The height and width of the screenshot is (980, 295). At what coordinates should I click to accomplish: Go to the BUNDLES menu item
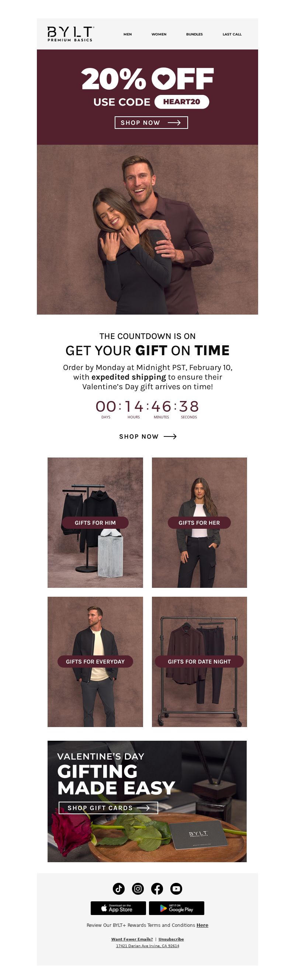[x=194, y=34]
